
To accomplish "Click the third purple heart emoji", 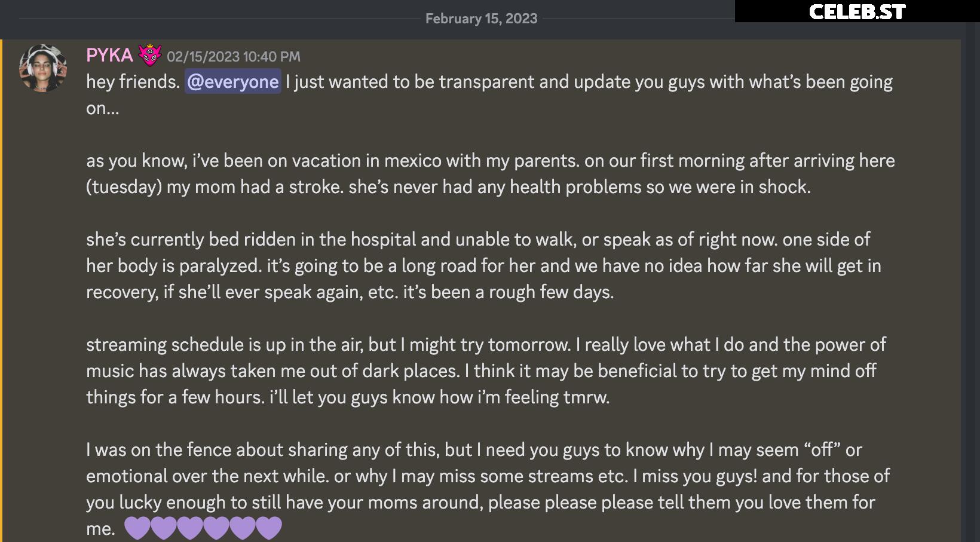I will pyautogui.click(x=190, y=528).
